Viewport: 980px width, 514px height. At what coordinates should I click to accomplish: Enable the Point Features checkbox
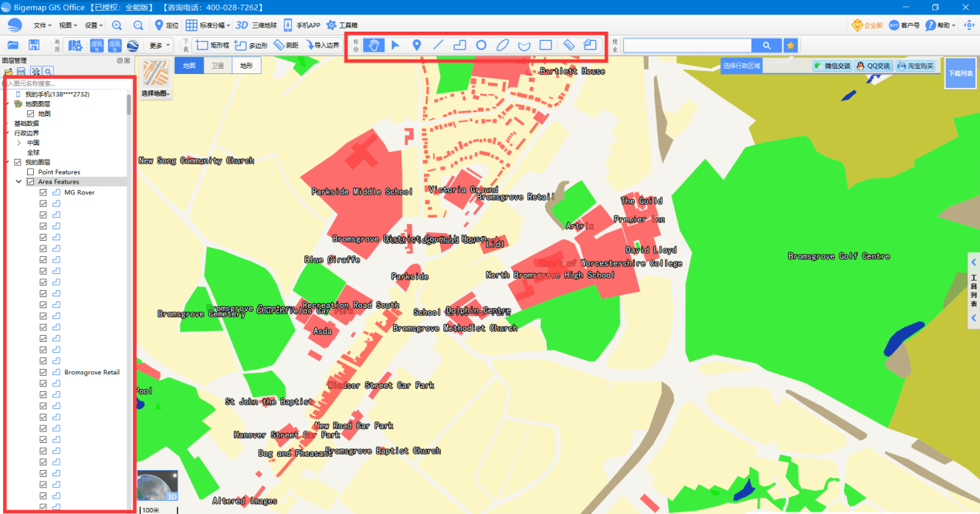[32, 171]
